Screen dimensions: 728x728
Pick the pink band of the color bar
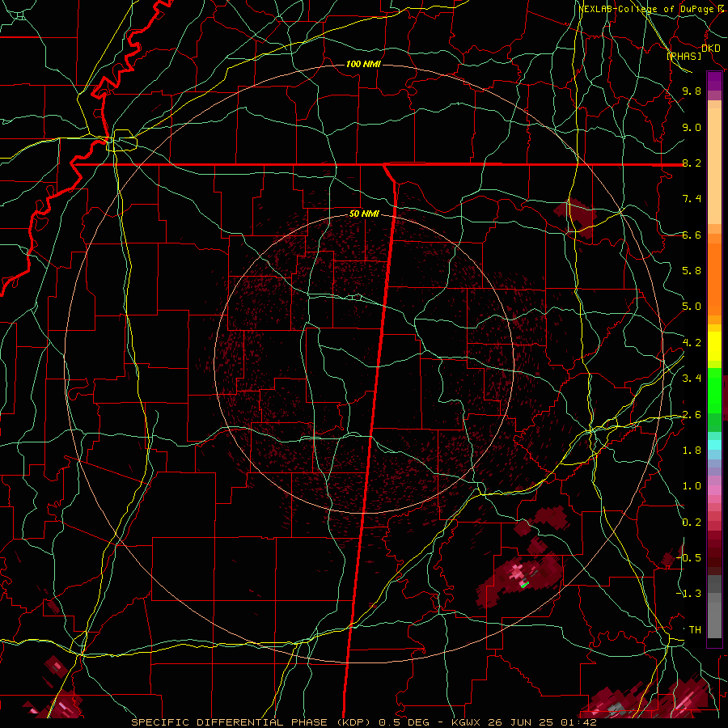click(x=714, y=490)
